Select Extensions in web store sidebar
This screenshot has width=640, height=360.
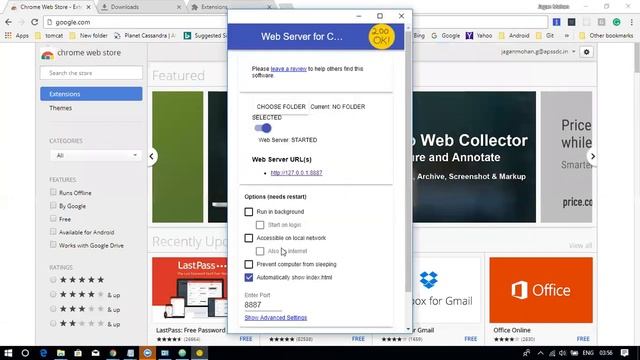91,94
